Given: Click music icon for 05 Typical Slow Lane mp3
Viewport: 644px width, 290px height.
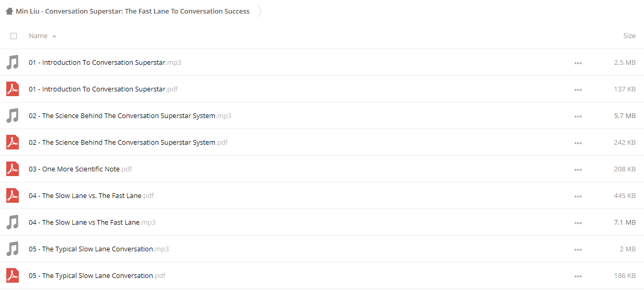Looking at the screenshot, I should pyautogui.click(x=13, y=249).
